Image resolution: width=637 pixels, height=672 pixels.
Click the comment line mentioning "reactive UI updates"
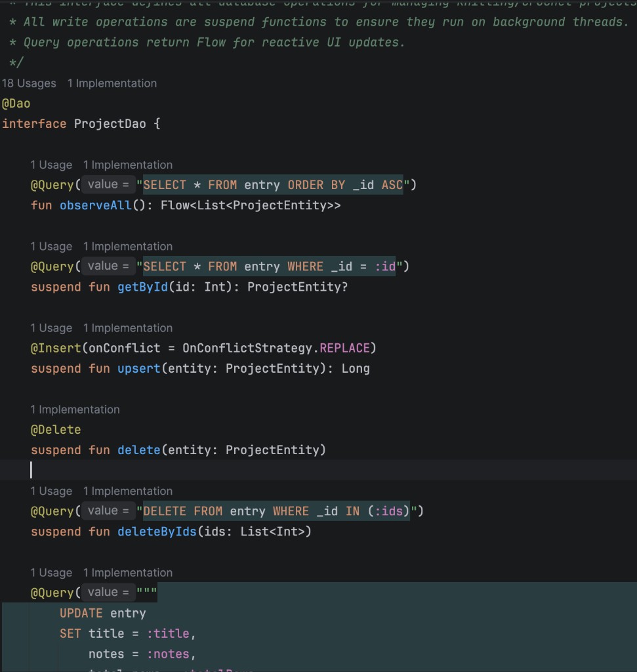[x=207, y=43]
